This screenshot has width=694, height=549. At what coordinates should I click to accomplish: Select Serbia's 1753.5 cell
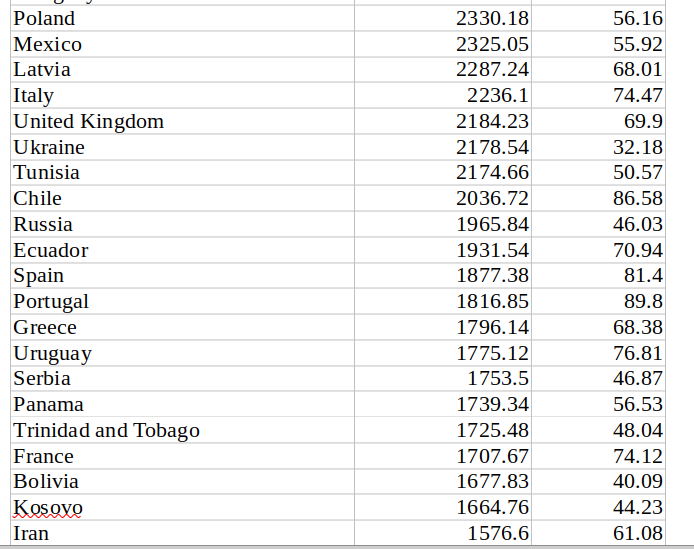point(443,379)
